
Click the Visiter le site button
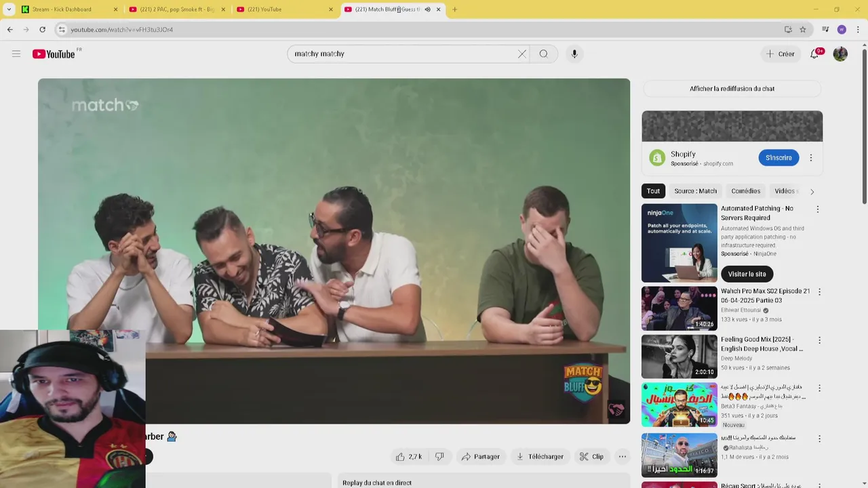(x=747, y=274)
